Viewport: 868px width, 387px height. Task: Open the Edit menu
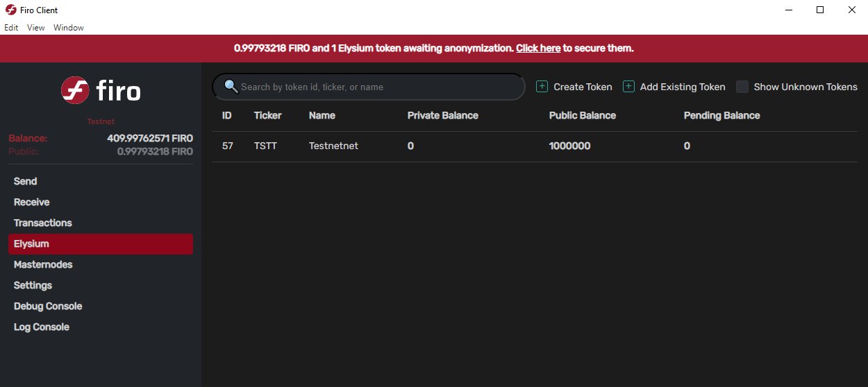click(11, 28)
